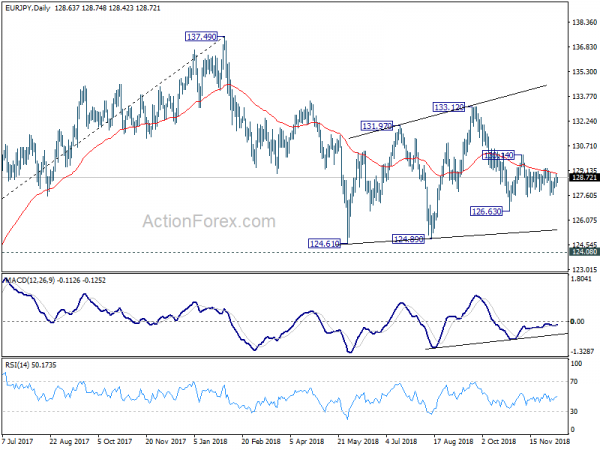Select the 2 Oct 2018 axis date

click(499, 441)
